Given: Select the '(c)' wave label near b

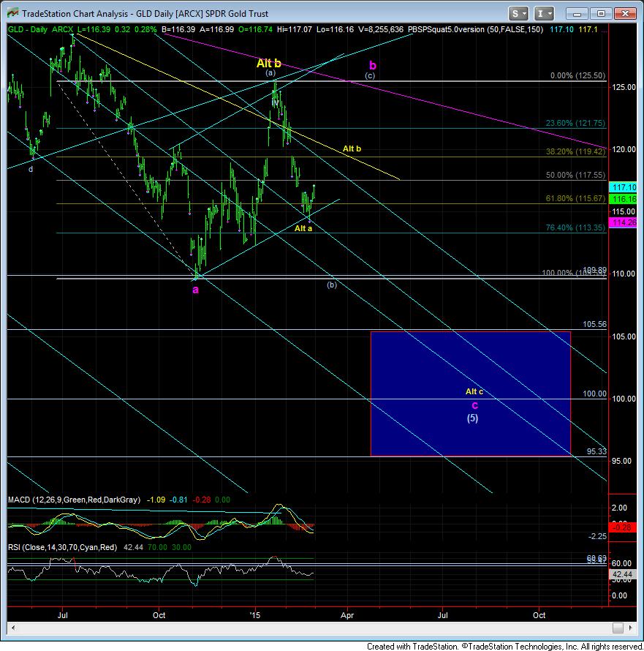Looking at the screenshot, I should (x=370, y=75).
